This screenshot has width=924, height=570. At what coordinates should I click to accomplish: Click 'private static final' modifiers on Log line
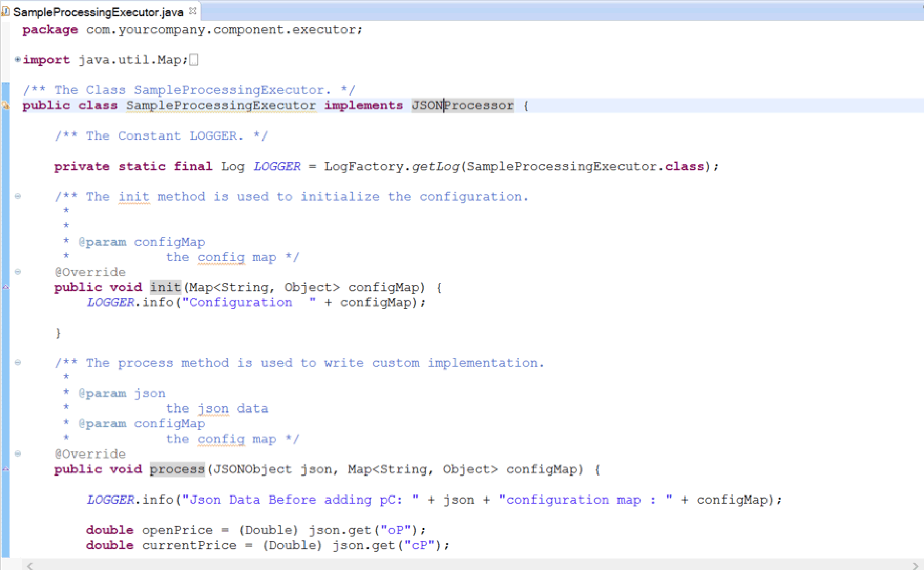point(133,166)
